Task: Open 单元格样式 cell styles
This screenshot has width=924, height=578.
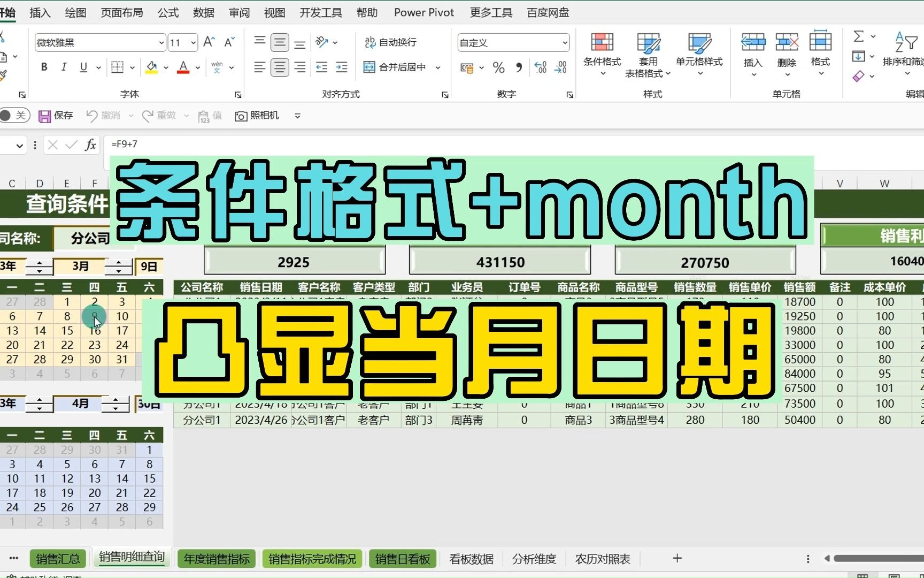Action: (699, 54)
